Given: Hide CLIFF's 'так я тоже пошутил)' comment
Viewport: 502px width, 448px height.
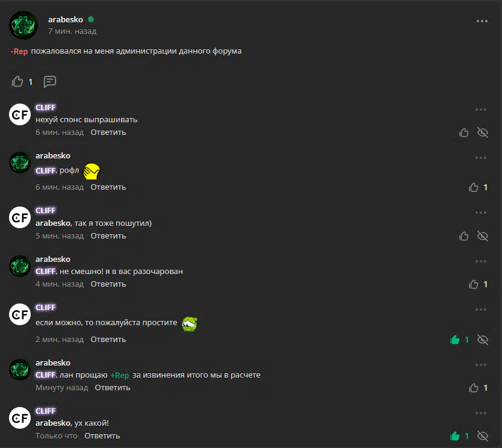Looking at the screenshot, I should click(x=483, y=236).
